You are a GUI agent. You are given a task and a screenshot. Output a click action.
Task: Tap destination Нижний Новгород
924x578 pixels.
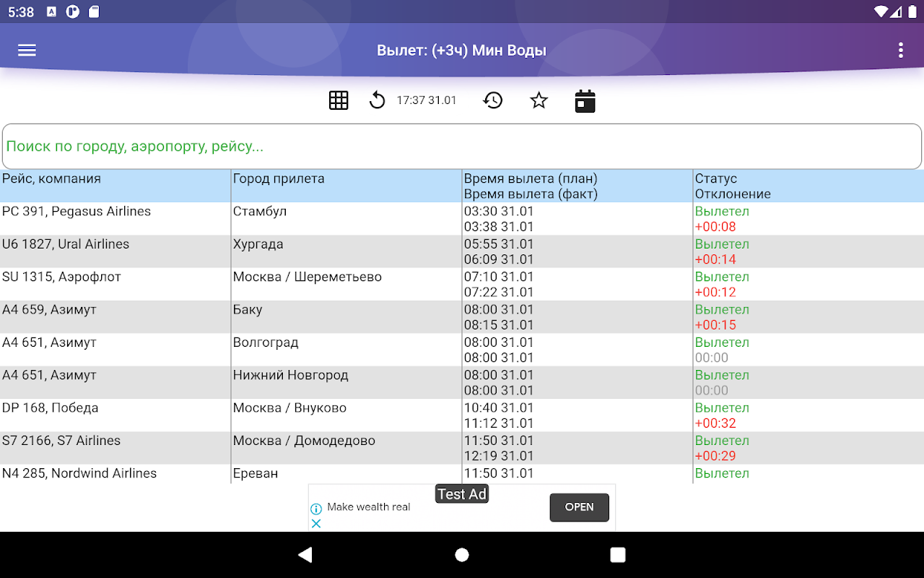pyautogui.click(x=290, y=375)
